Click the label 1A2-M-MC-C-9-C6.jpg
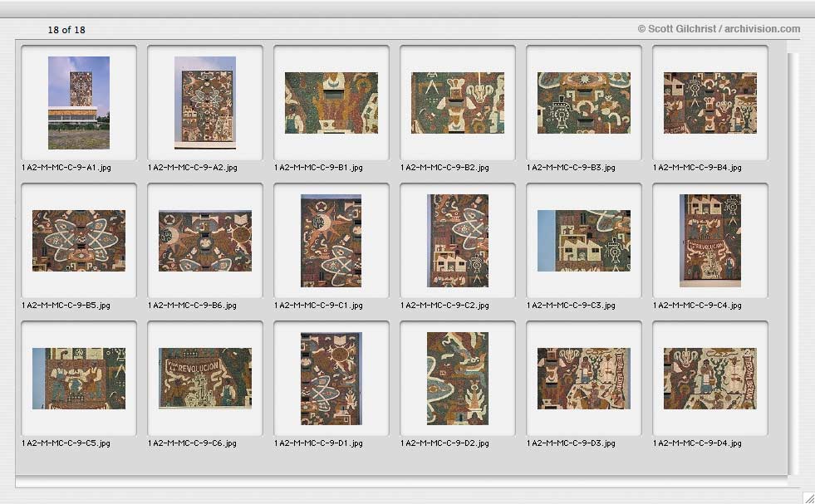The image size is (815, 504). pos(192,443)
